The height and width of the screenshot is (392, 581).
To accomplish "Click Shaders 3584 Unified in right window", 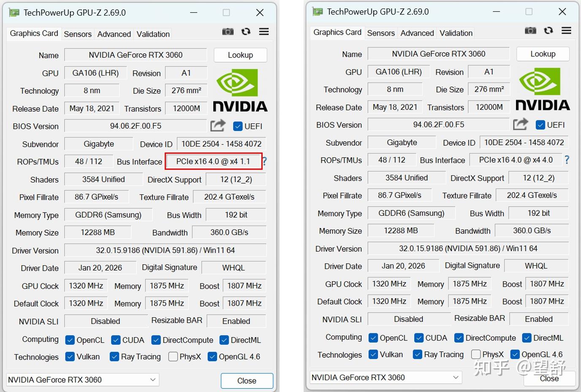I will [407, 178].
